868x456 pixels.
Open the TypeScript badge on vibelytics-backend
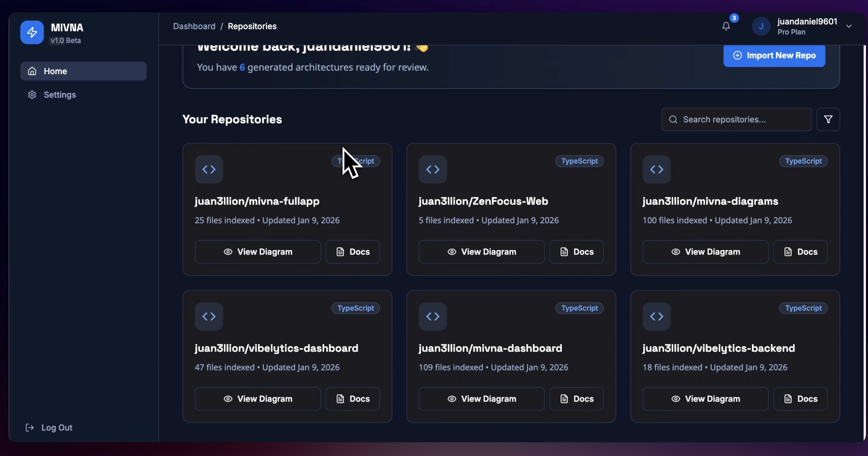(803, 308)
